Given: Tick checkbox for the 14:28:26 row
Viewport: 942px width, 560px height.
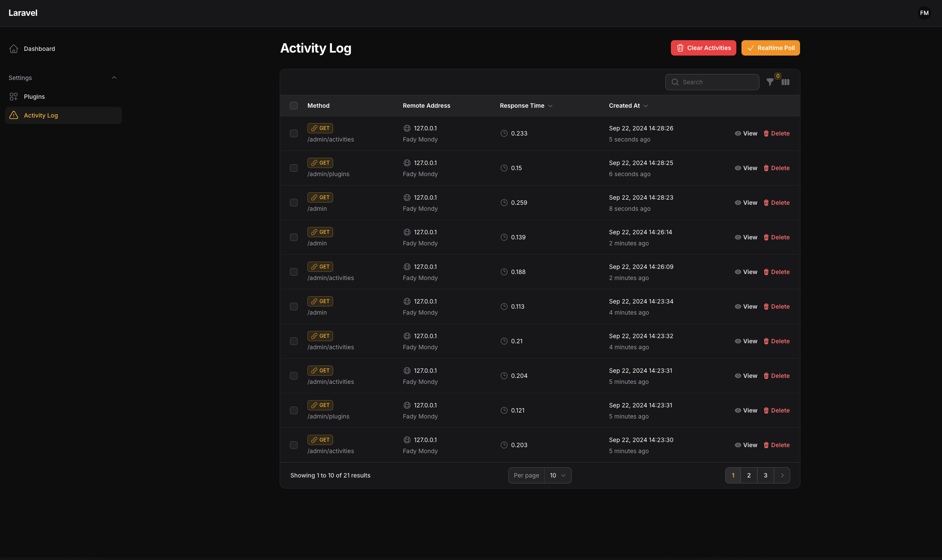Looking at the screenshot, I should click(x=294, y=133).
